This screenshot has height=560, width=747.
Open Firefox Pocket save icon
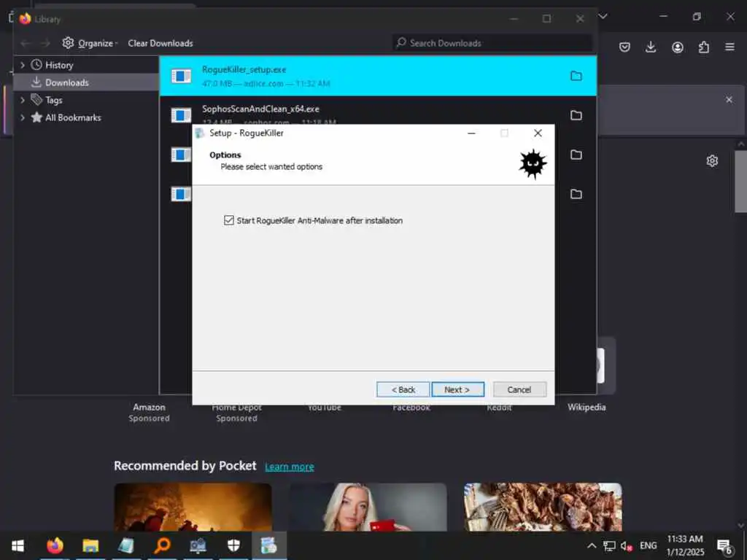(x=624, y=47)
